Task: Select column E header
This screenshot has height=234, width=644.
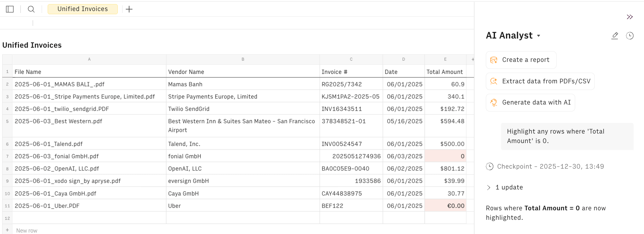Action: (445, 59)
